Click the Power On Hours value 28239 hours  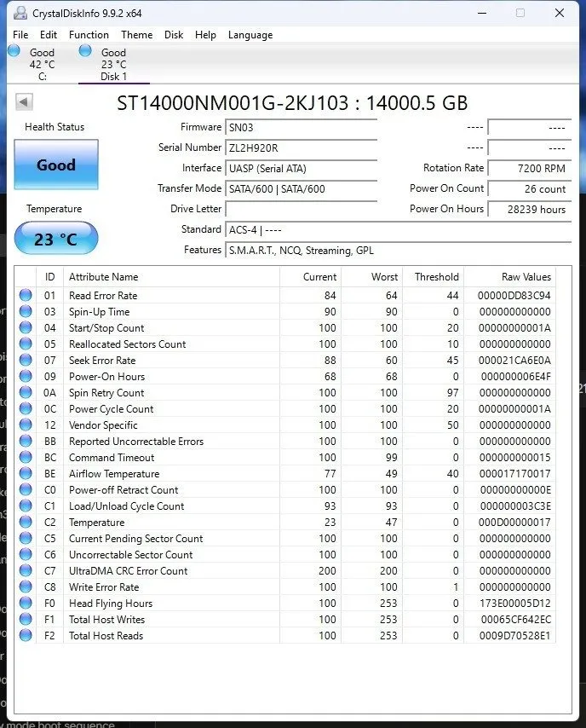530,210
